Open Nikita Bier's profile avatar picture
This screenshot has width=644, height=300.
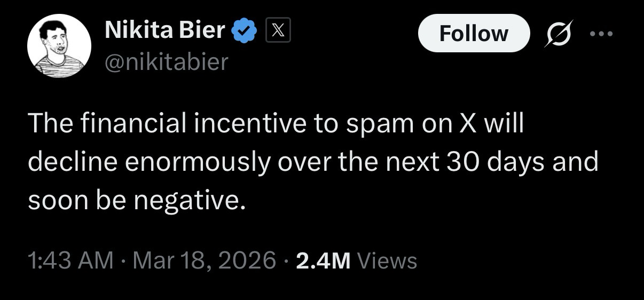tap(58, 45)
